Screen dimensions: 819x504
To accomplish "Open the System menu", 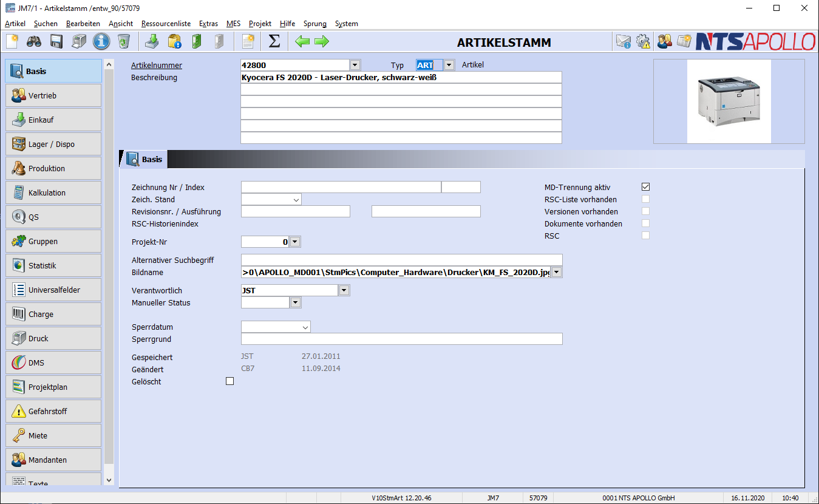I will pyautogui.click(x=347, y=24).
